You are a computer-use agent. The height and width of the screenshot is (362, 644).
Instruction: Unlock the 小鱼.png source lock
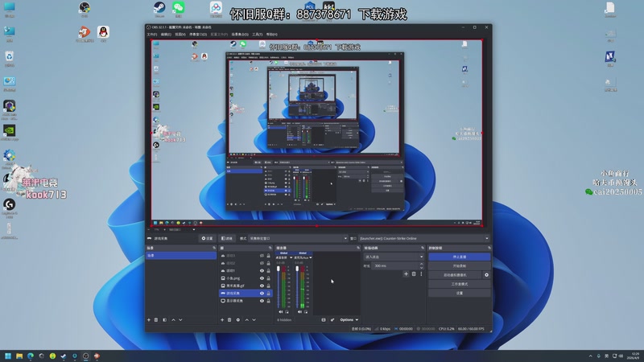[x=269, y=278]
